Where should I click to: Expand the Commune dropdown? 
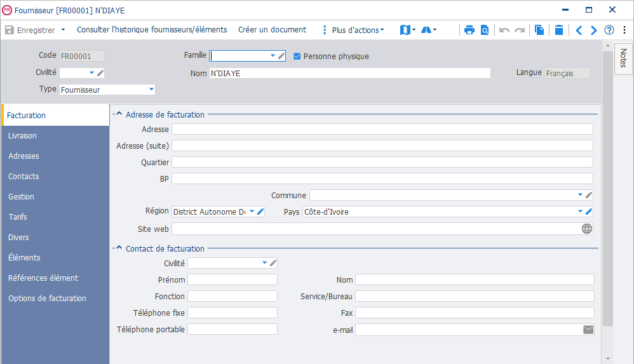(580, 195)
